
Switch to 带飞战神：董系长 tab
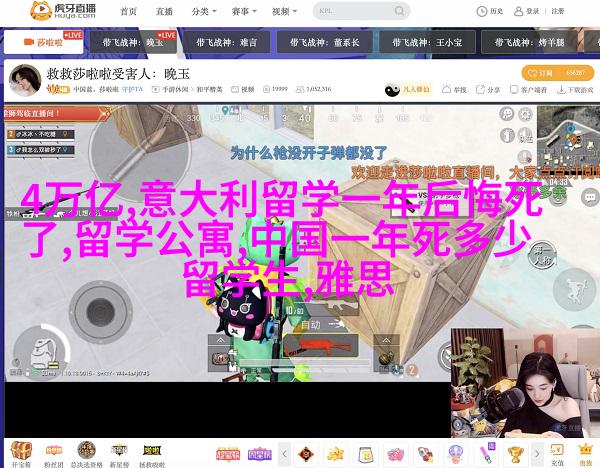(x=324, y=42)
